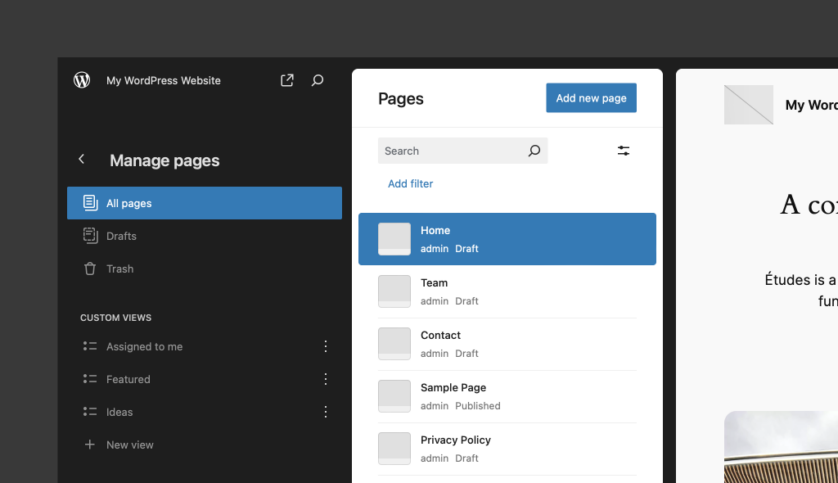Go back using the chevron beside Manage pages
This screenshot has width=838, height=483.
81,159
